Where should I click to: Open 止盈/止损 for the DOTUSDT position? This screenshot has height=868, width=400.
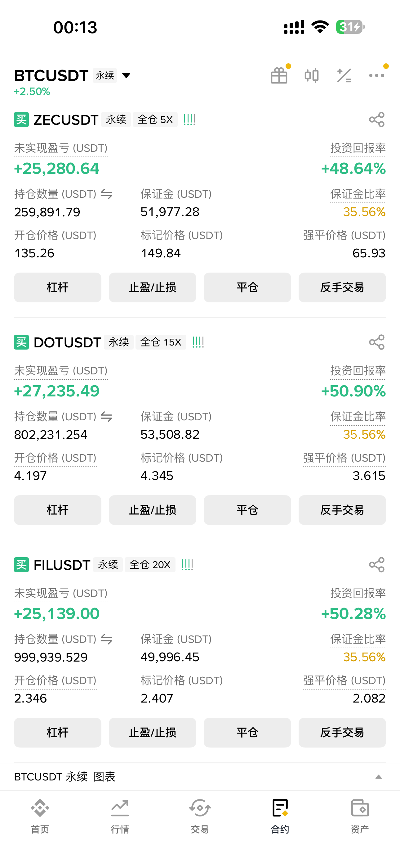pyautogui.click(x=152, y=510)
